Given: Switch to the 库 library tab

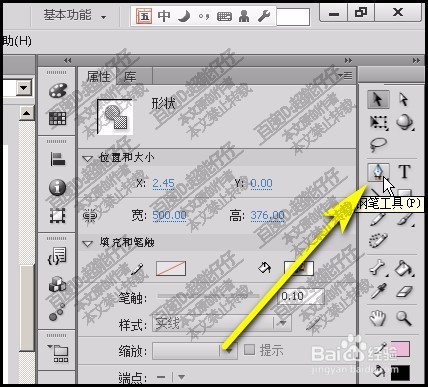Looking at the screenshot, I should pyautogui.click(x=130, y=77).
